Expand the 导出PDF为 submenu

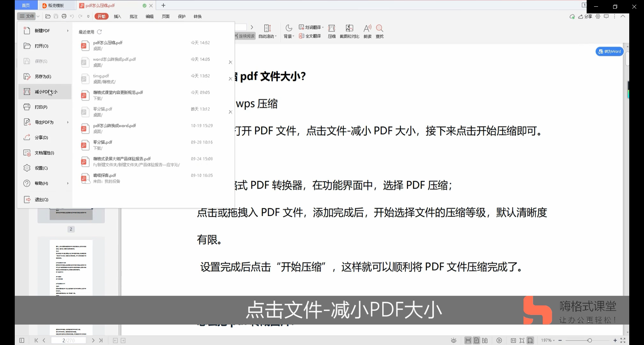click(x=68, y=122)
